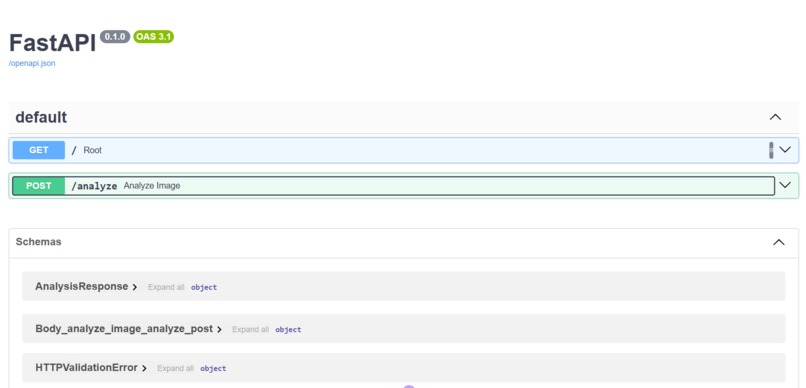Click the object type label beside Body_analyze_image_analyze_post
The width and height of the screenshot is (806, 388).
pyautogui.click(x=288, y=329)
